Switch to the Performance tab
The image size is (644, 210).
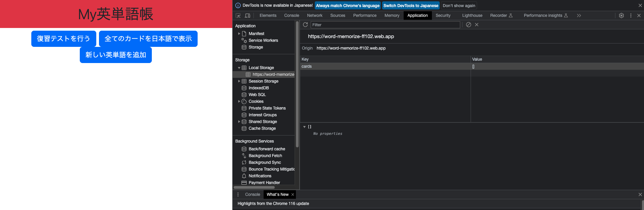click(365, 16)
